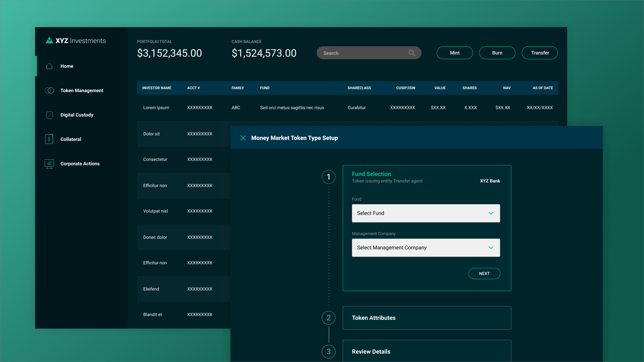Click the Collateral dollar document icon

point(49,139)
